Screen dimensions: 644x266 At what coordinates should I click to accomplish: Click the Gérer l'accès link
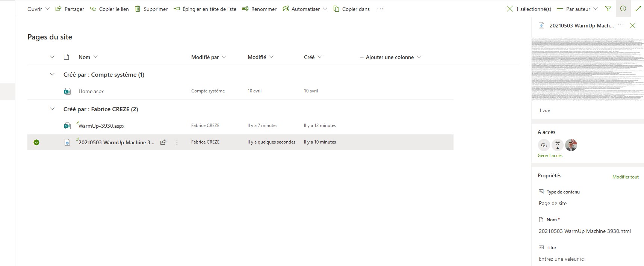(x=550, y=156)
